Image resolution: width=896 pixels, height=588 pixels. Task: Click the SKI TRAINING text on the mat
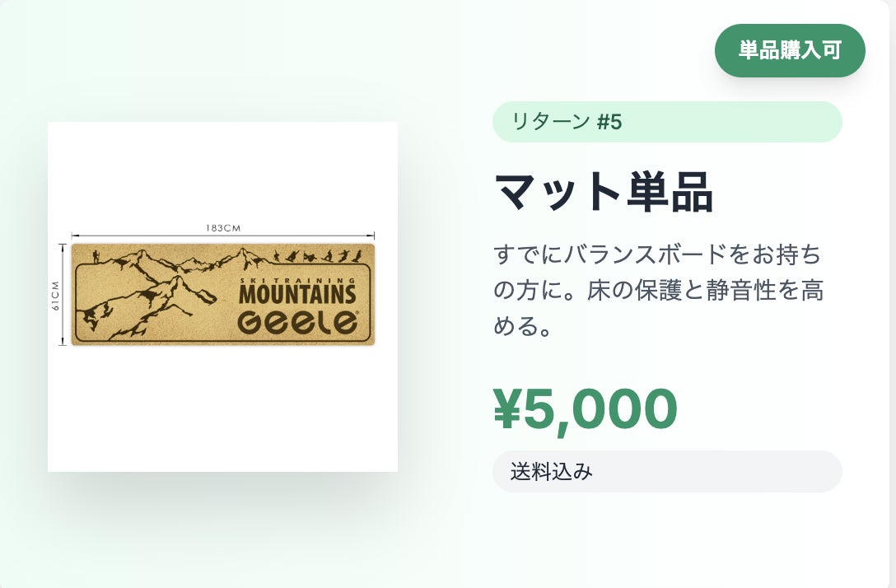click(297, 281)
